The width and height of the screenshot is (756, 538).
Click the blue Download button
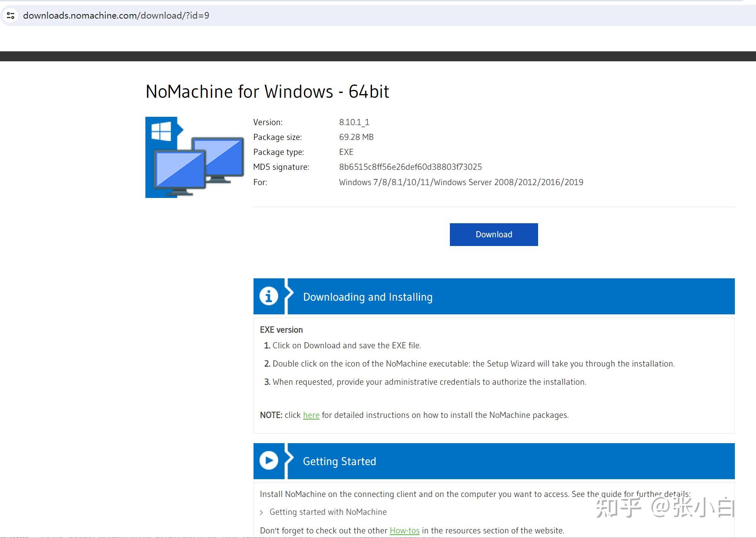494,234
